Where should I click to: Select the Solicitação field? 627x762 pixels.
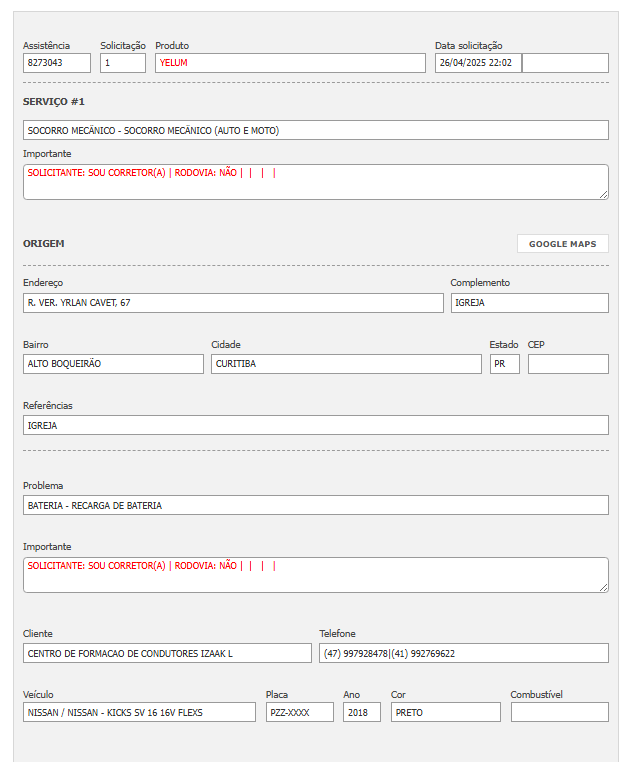(123, 63)
